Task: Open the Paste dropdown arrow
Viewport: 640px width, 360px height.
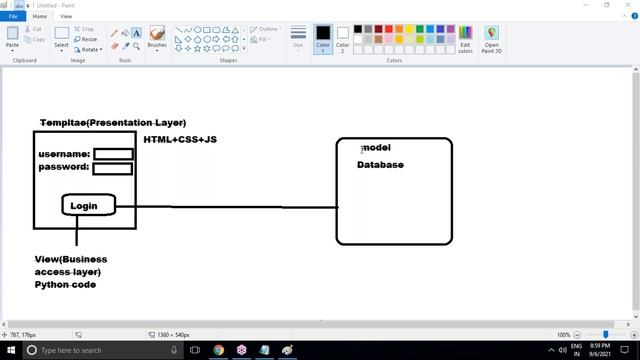Action: pyautogui.click(x=12, y=51)
